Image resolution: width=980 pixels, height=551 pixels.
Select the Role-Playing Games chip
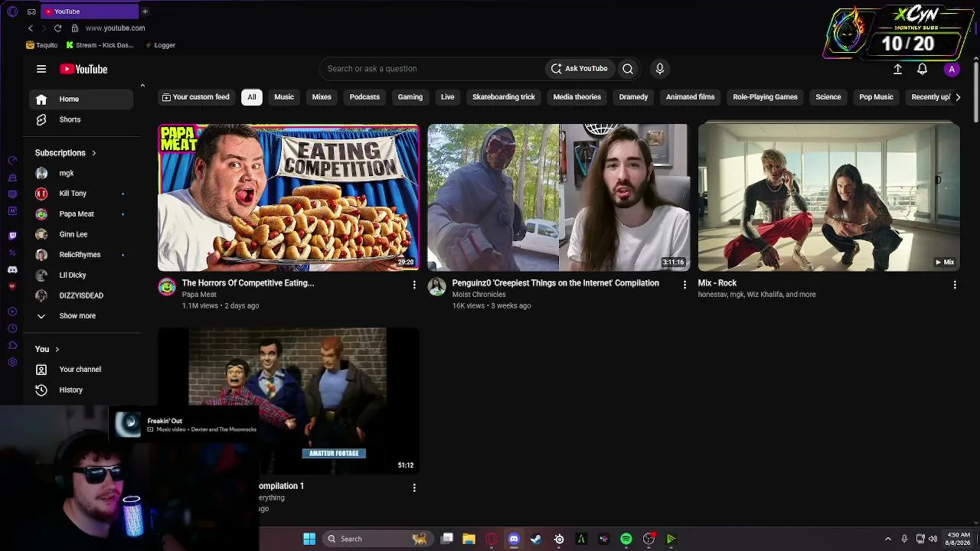click(765, 97)
